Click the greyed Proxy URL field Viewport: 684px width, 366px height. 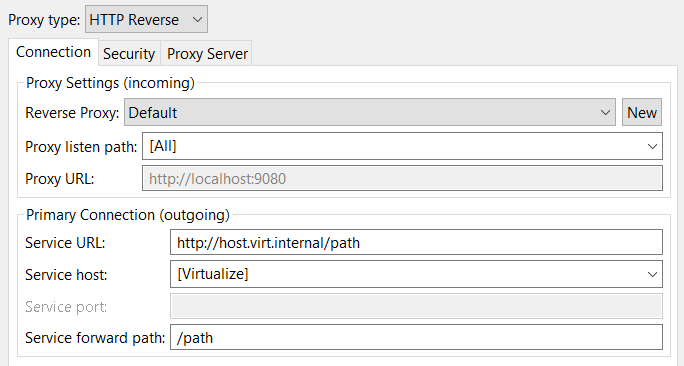tap(402, 178)
